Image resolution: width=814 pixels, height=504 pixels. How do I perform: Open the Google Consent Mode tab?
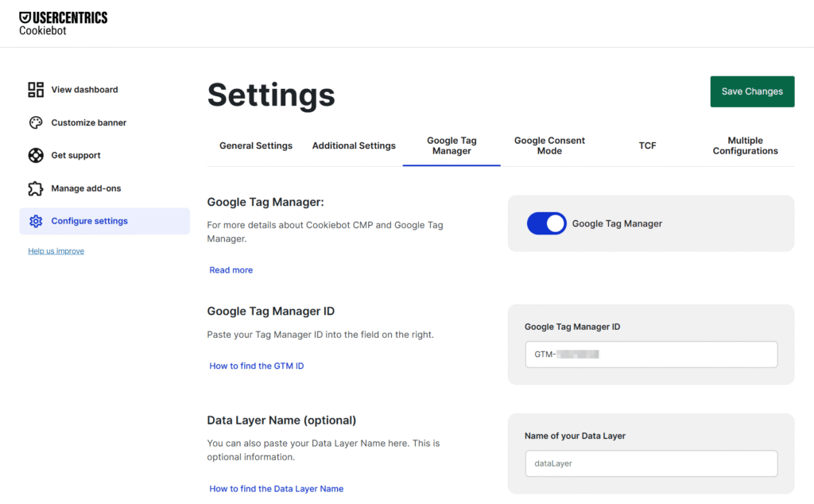pyautogui.click(x=550, y=145)
